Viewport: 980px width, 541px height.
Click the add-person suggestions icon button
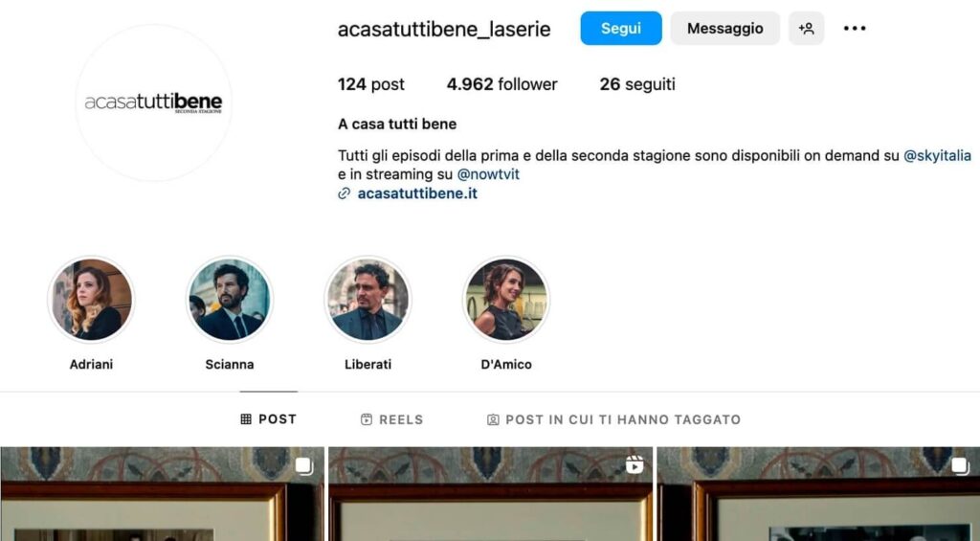click(806, 28)
